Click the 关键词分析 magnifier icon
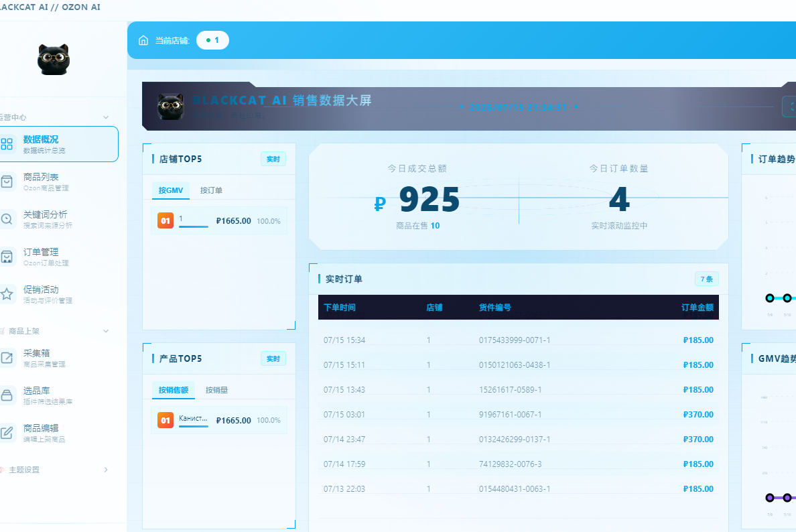796x532 pixels. point(7,219)
